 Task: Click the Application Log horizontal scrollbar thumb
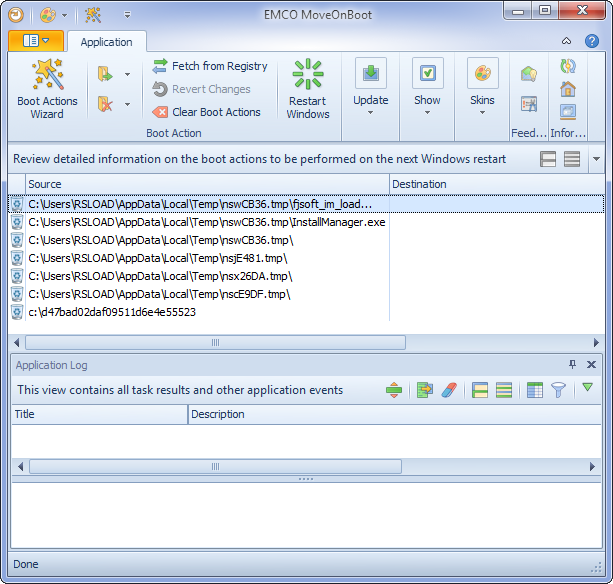(215, 467)
